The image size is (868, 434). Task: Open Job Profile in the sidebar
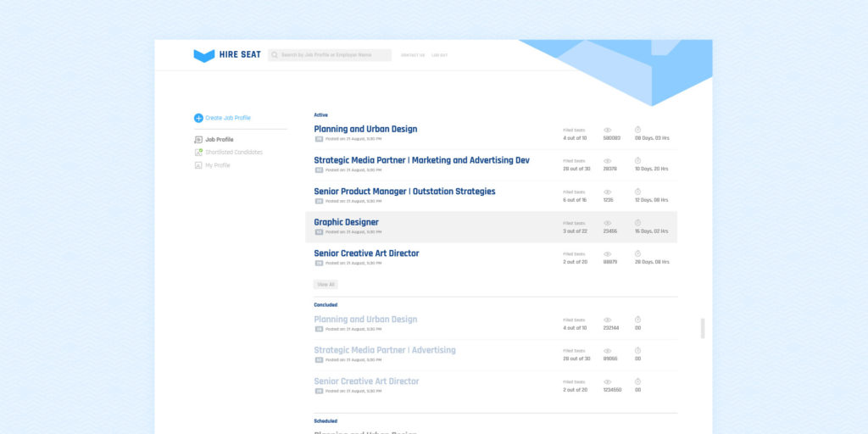220,140
